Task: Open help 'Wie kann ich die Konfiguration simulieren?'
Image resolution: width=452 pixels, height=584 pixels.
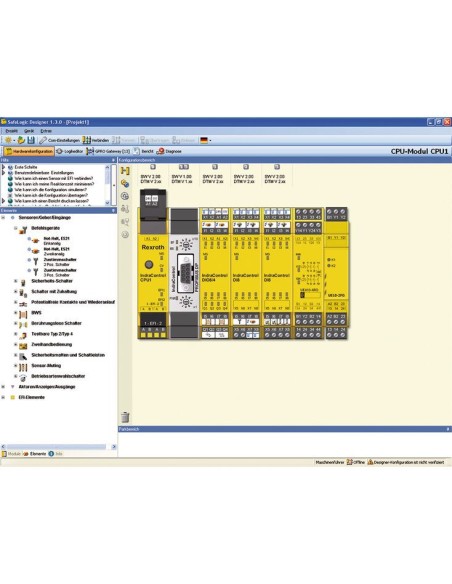Action: tap(50, 190)
